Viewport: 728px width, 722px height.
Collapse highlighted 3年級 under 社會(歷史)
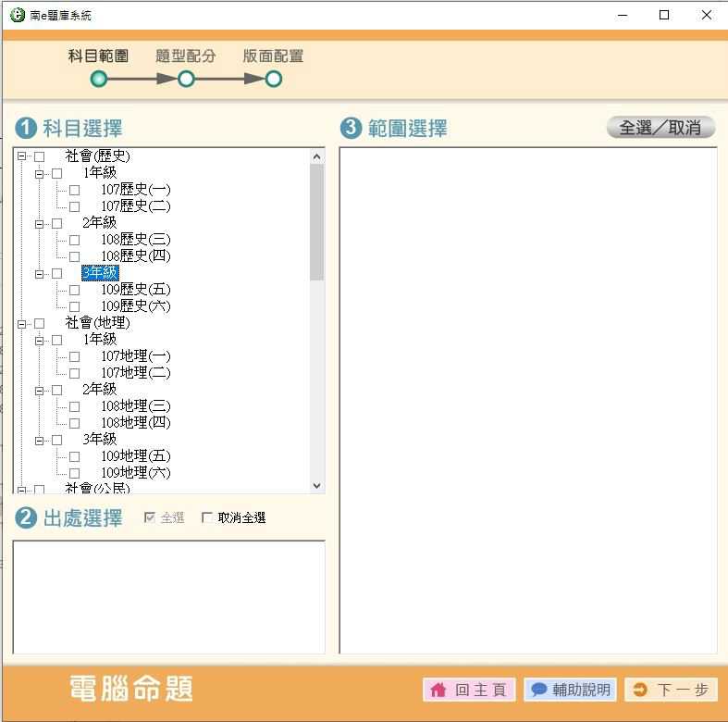(40, 274)
